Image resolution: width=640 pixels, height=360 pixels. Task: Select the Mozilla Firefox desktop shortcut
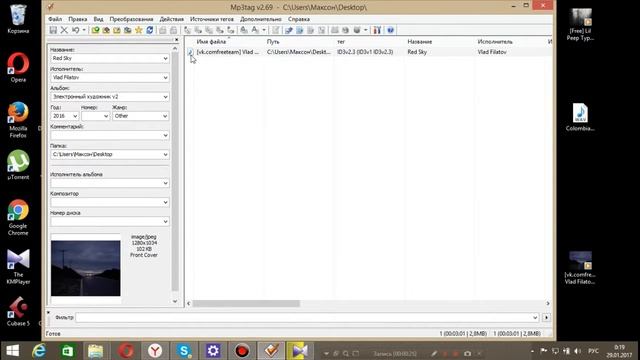[x=18, y=120]
